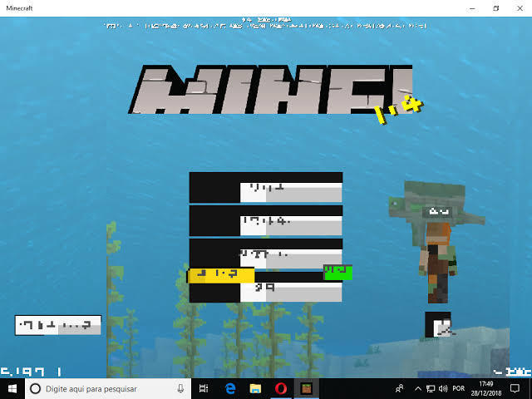This screenshot has height=399, width=532.
Task: Click the green tag beside the menu
Action: click(x=338, y=273)
